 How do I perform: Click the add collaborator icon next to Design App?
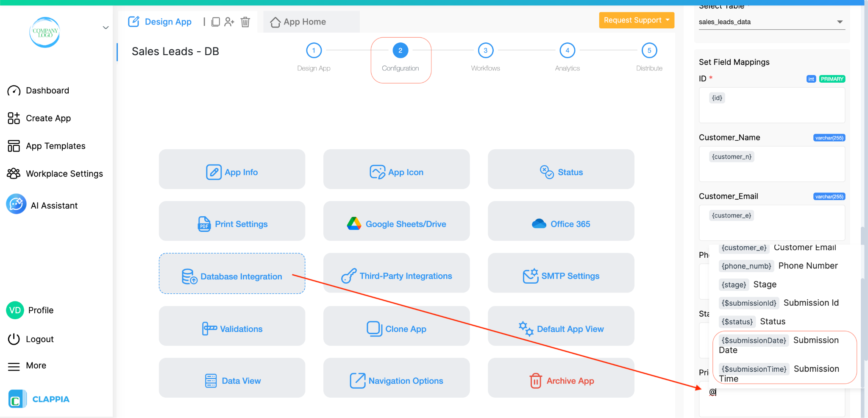pyautogui.click(x=230, y=22)
